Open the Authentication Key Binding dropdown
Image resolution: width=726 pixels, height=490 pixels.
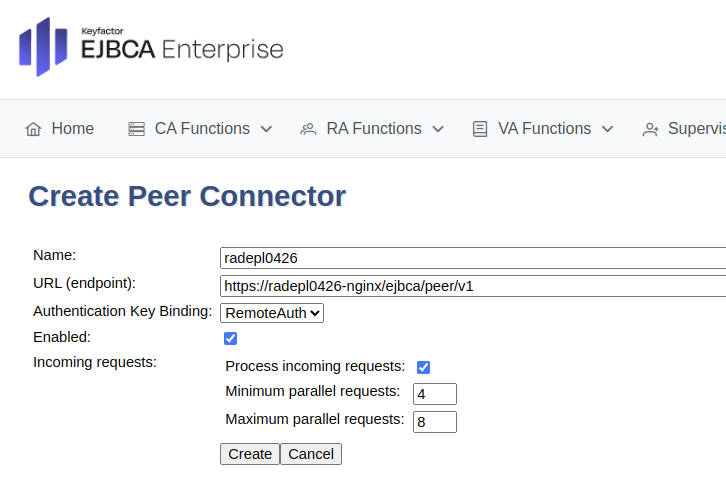pos(272,313)
